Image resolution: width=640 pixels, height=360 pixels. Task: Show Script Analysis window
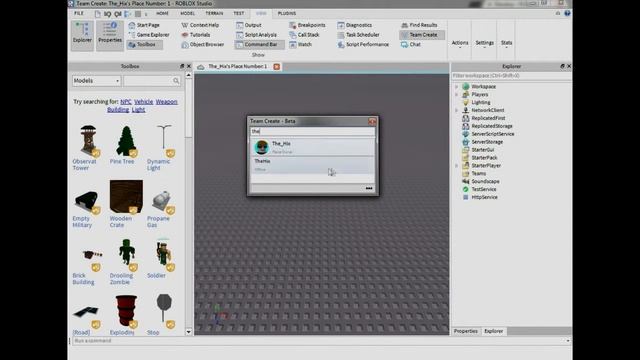pos(256,35)
